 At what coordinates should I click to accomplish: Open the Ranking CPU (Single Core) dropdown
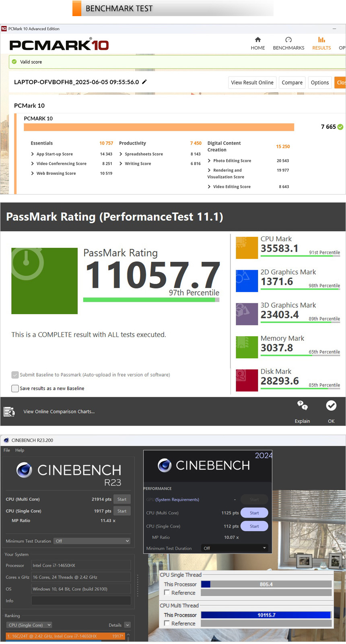pyautogui.click(x=29, y=625)
